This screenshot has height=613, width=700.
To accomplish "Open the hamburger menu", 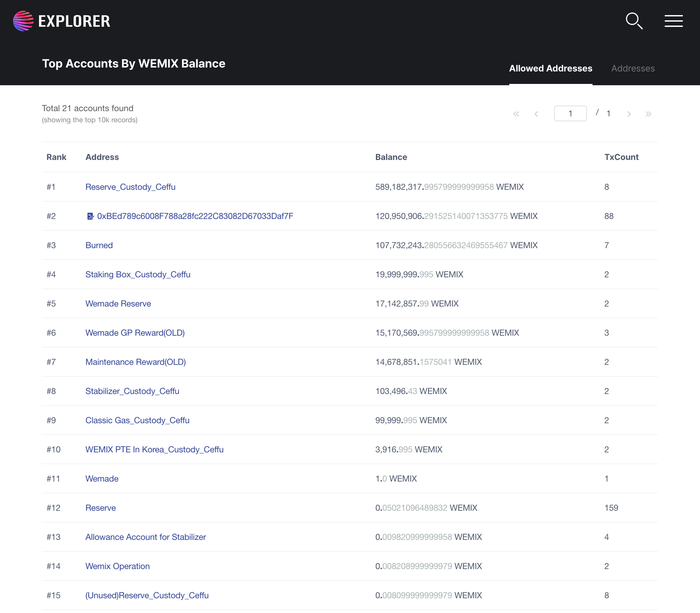I will pyautogui.click(x=673, y=21).
